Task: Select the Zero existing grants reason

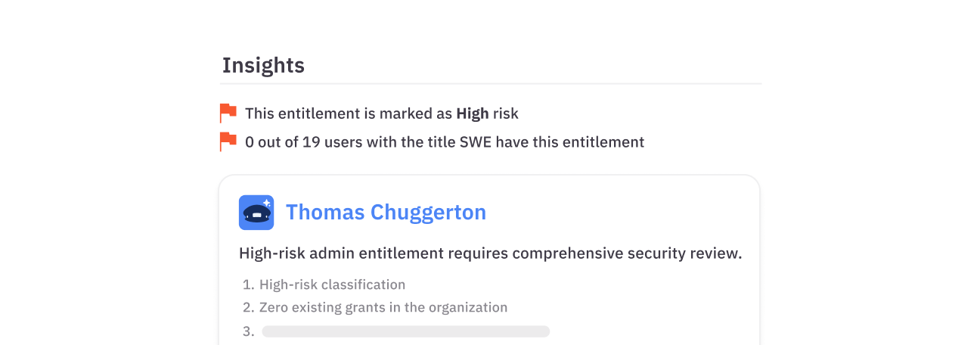Action: [383, 308]
